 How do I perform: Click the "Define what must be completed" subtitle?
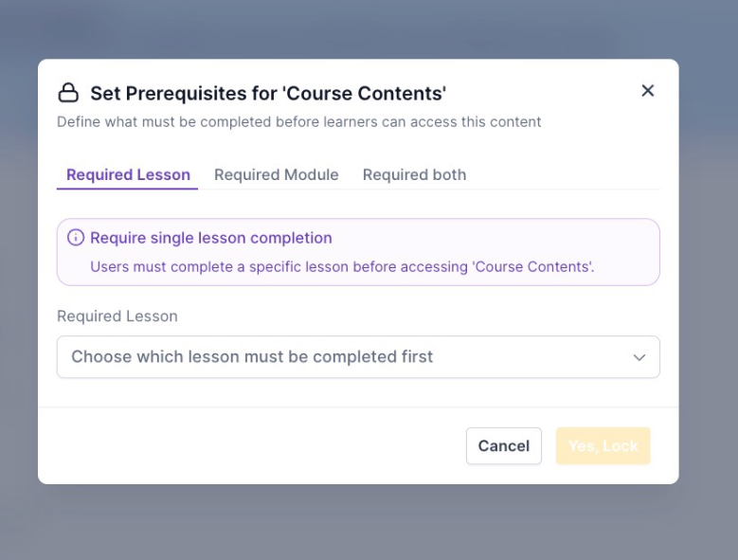pos(298,121)
